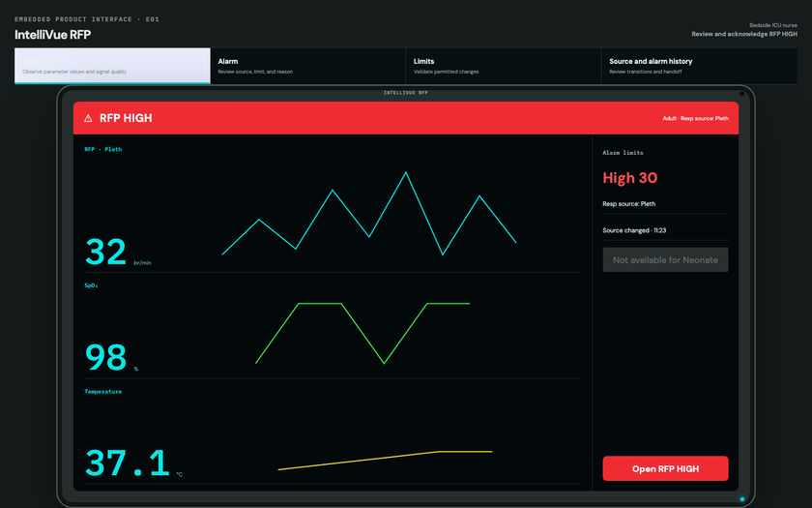
Task: Click the warning triangle icon in alarm banner
Action: [x=88, y=118]
